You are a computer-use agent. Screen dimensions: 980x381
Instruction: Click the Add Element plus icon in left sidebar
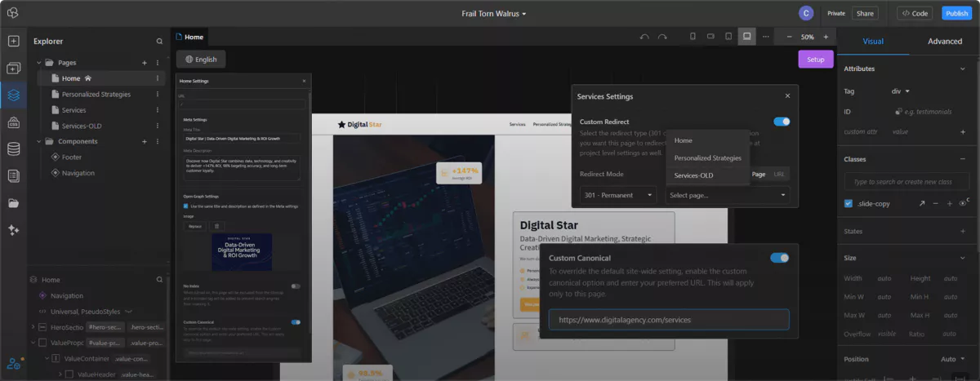[13, 41]
